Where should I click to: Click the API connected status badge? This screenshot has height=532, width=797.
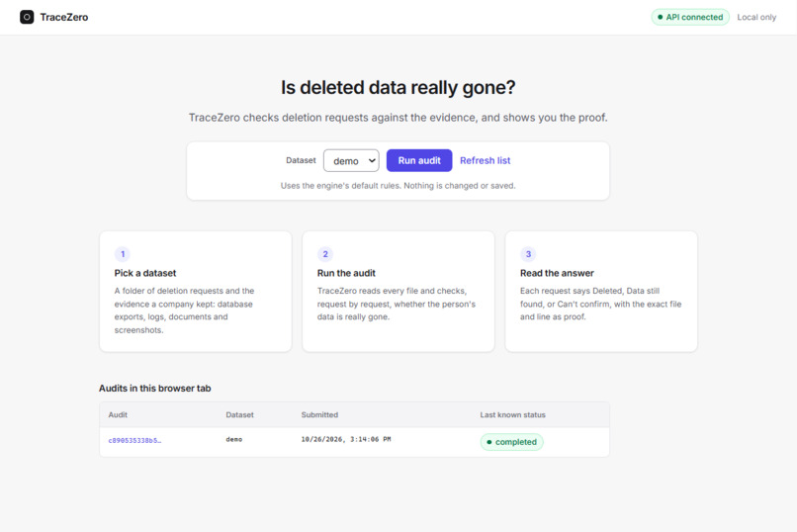pyautogui.click(x=690, y=17)
